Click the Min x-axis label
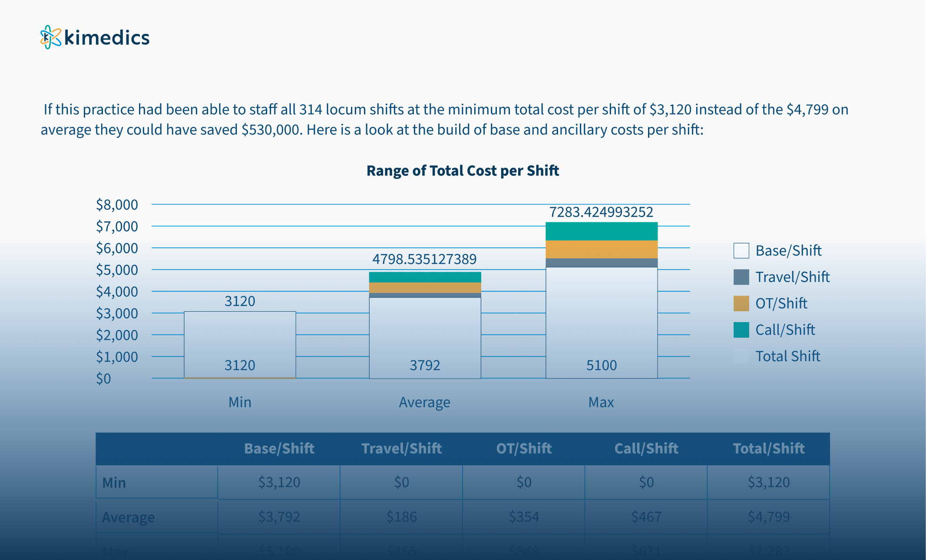This screenshot has height=560, width=926. coord(240,402)
